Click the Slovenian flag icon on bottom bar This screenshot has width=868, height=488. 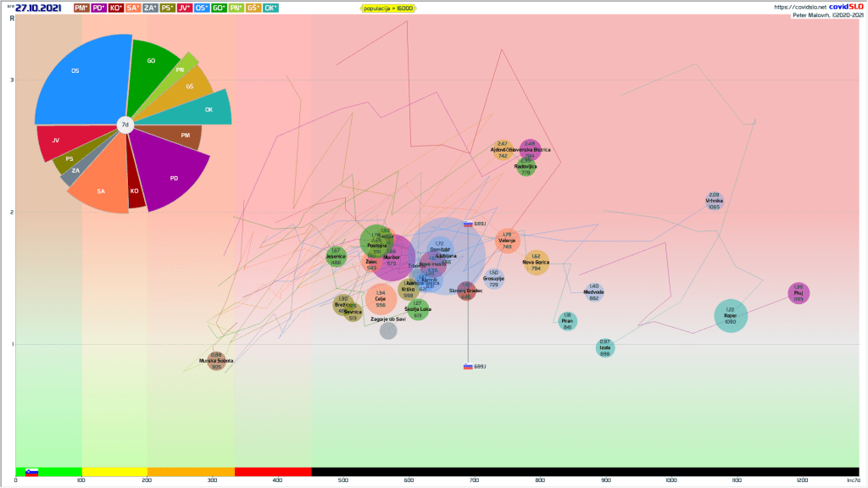[x=31, y=472]
